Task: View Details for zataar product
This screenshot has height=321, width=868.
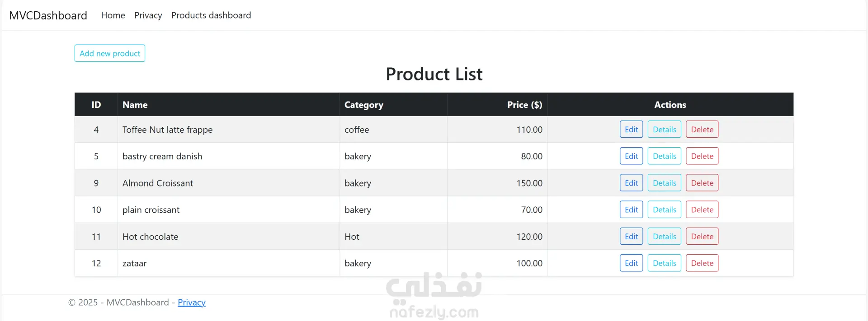Action: [x=664, y=263]
